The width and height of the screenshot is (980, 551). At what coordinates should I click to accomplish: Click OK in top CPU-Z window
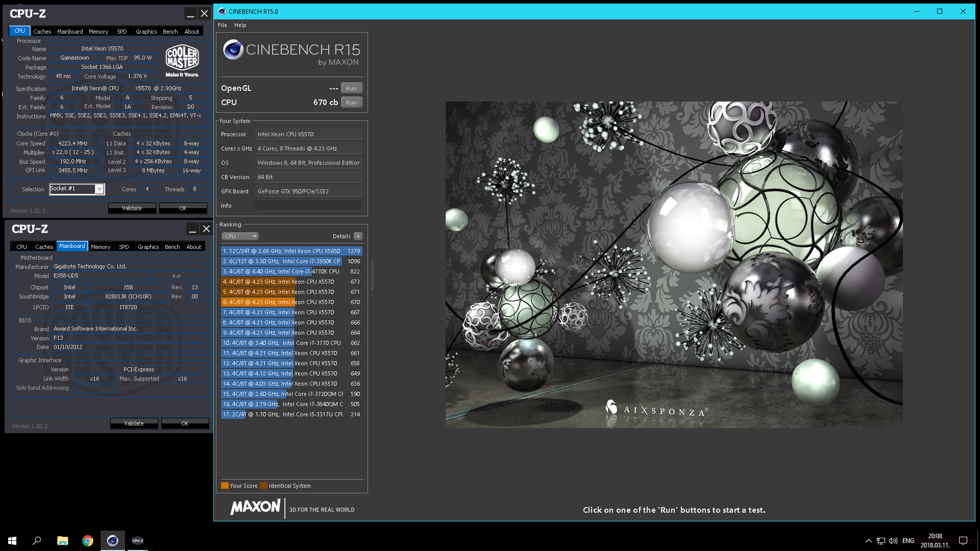[x=183, y=208]
